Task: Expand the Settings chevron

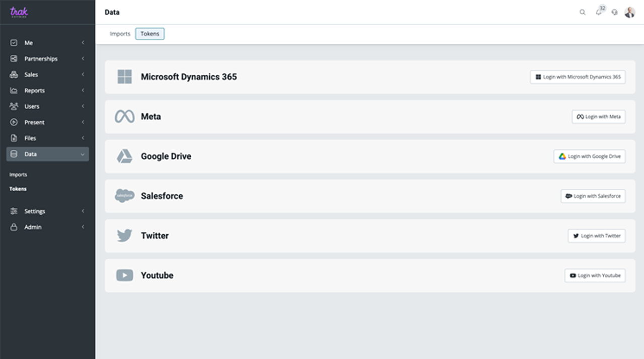Action: tap(83, 211)
